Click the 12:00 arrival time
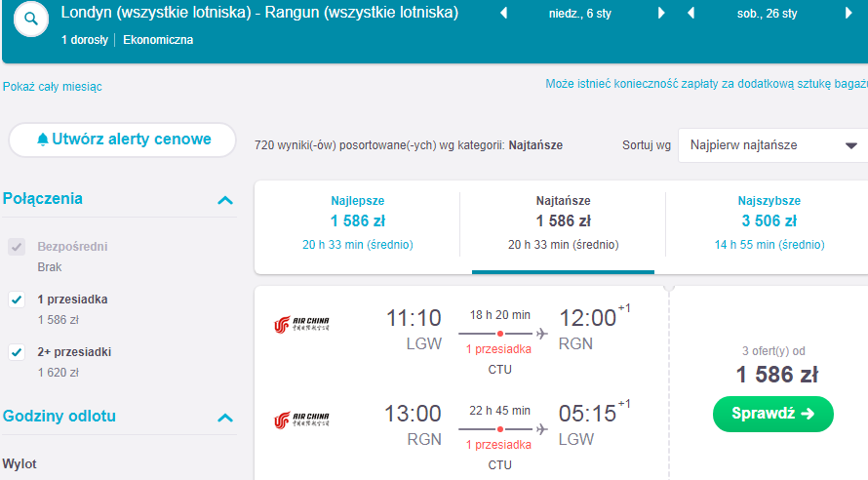Screen dimensions: 868x480 pyautogui.click(x=588, y=318)
